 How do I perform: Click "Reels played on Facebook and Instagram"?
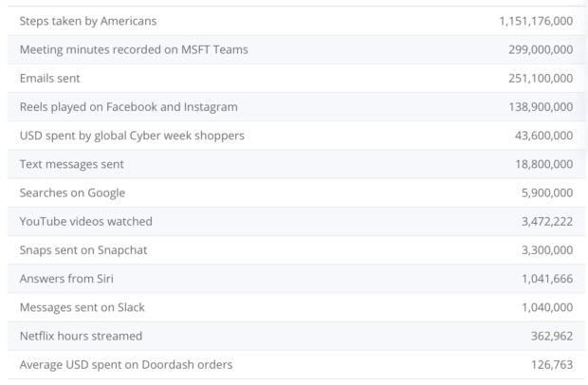click(x=128, y=107)
